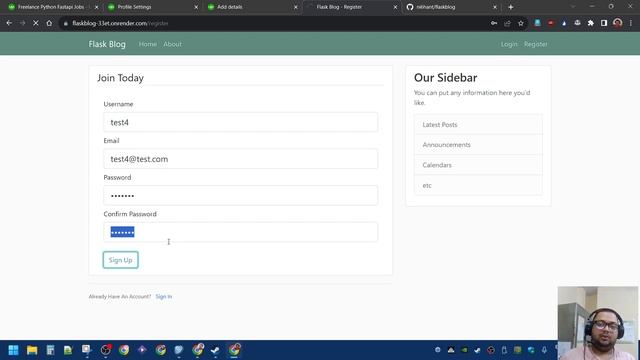The image size is (640, 360).
Task: Click the teal extension icon in toolbar
Action: point(537,23)
